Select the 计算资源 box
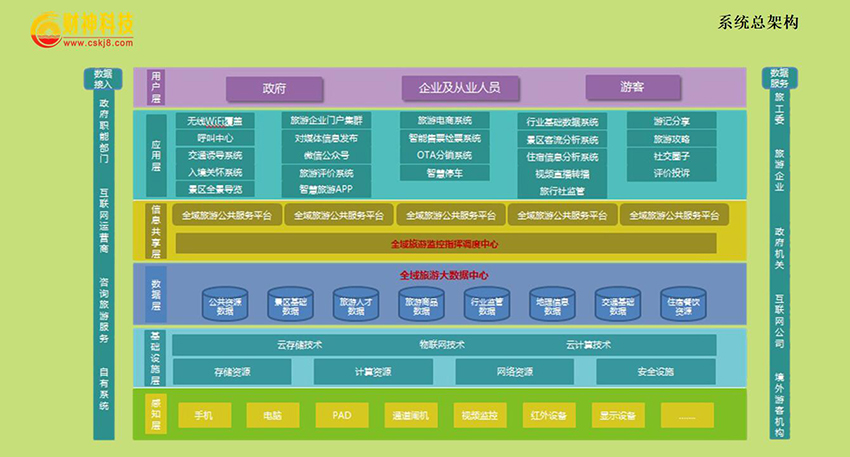The image size is (850, 457). point(373,372)
